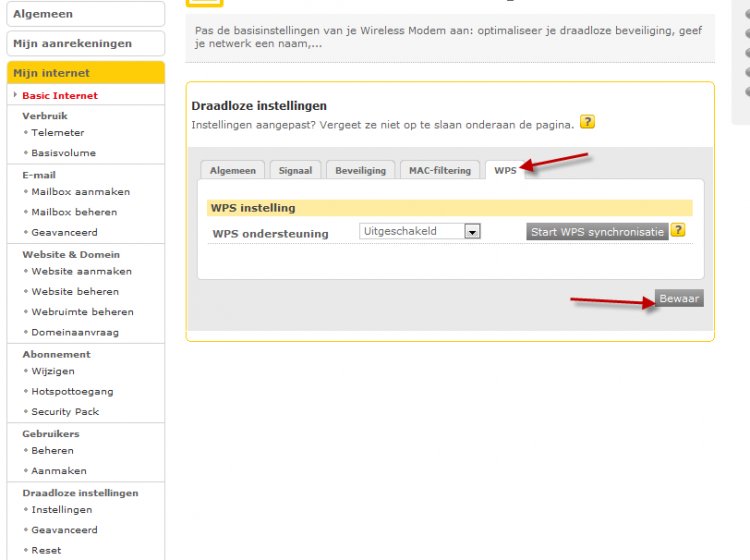Click Reset under Draadloze instellingen
Viewport: 750px width, 560px height.
click(46, 550)
